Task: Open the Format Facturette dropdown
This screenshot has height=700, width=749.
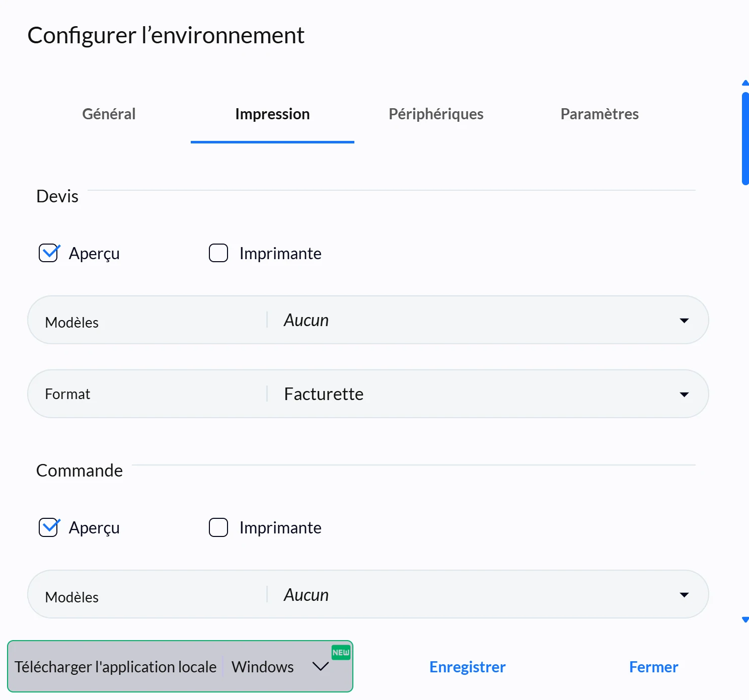Action: point(368,394)
